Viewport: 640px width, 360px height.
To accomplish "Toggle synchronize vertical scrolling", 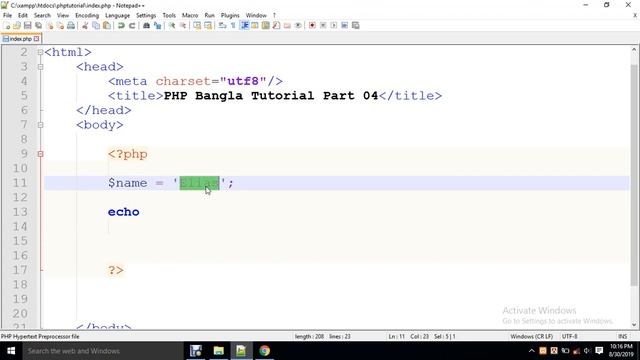I will [197, 25].
